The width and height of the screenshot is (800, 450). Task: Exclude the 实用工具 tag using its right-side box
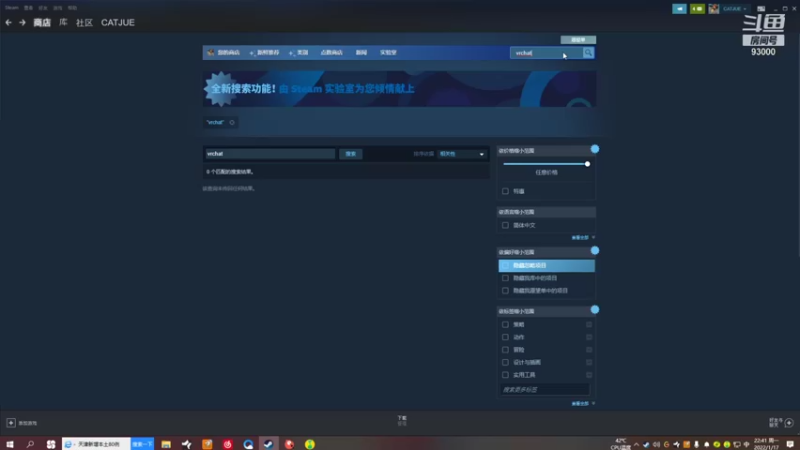[589, 375]
